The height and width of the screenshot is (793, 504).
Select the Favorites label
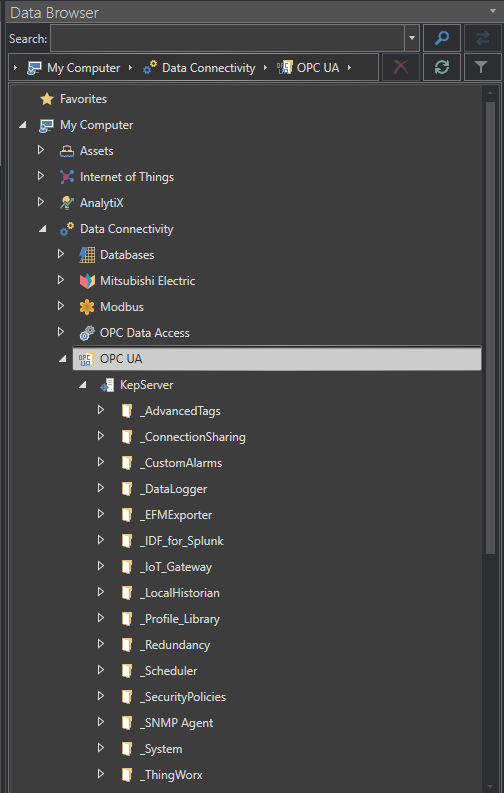pos(83,99)
